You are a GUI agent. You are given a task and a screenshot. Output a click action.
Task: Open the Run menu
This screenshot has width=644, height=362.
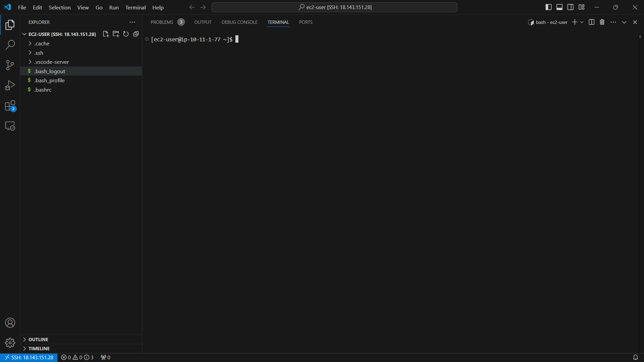(x=114, y=7)
